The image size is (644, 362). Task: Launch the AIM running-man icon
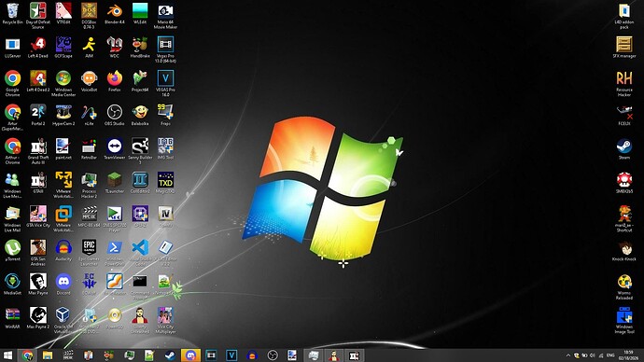[x=89, y=48]
